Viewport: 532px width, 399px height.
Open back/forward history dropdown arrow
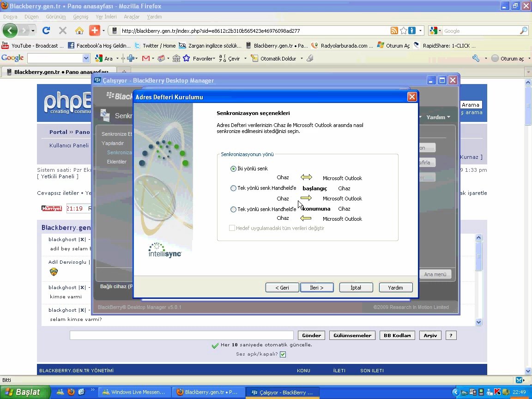[x=33, y=31]
